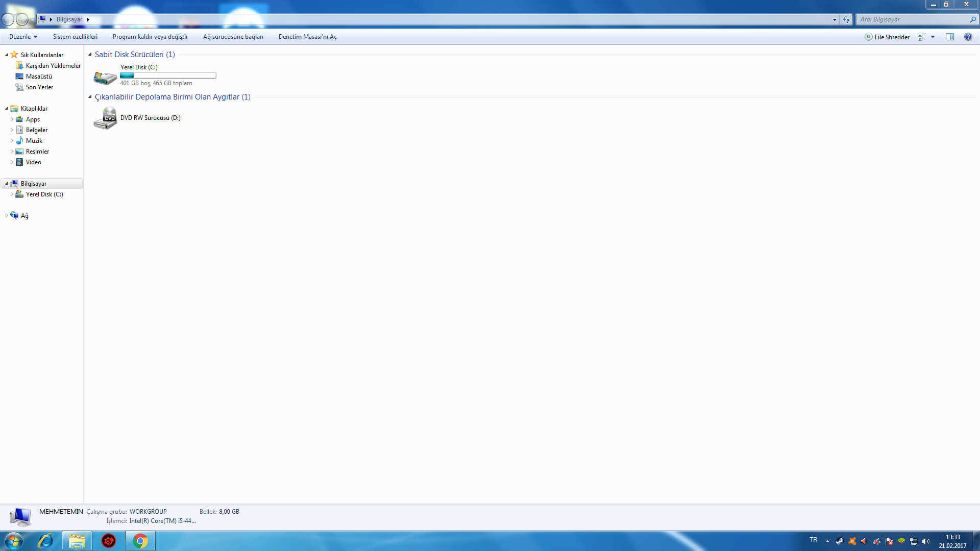This screenshot has width=980, height=551.
Task: Expand the Belgeler library node
Action: point(12,130)
